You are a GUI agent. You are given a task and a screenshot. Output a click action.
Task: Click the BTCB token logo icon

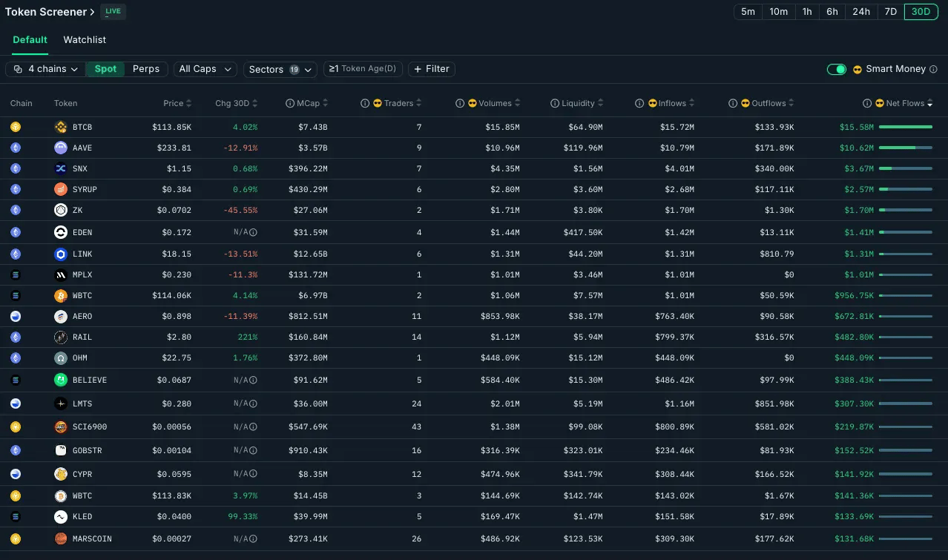click(x=61, y=127)
